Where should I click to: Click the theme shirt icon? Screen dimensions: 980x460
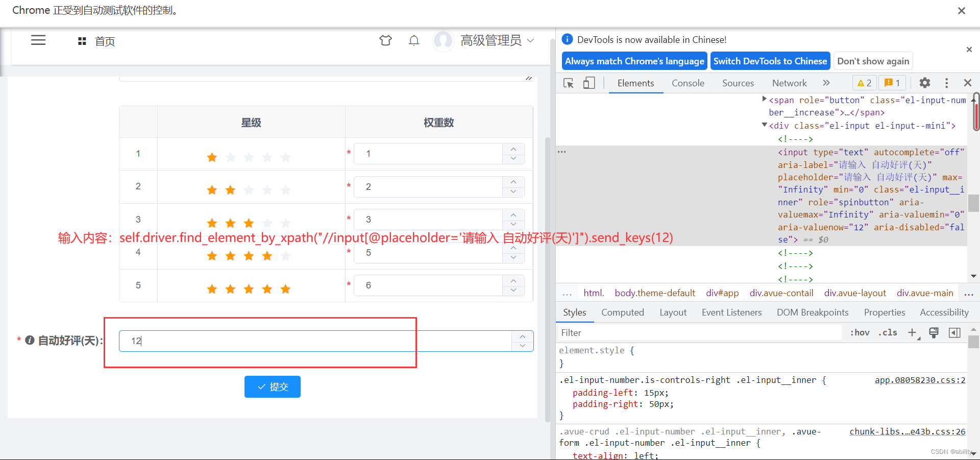pos(386,40)
